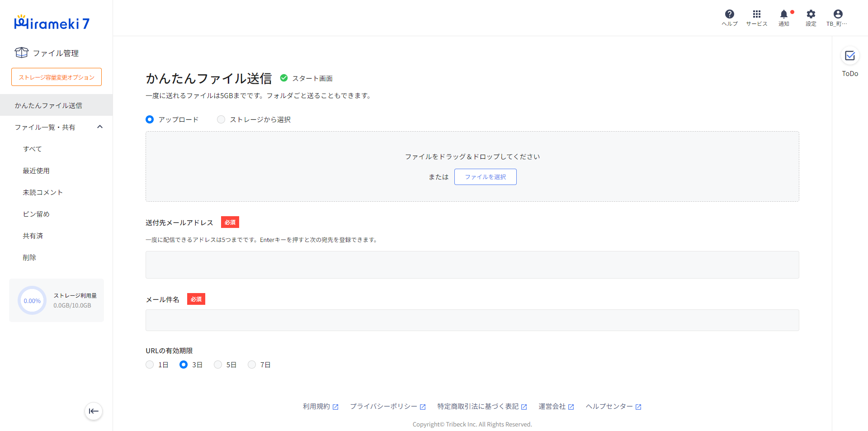868x431 pixels.
Task: Click the ストレージ容量変更オプション button
Action: (57, 77)
